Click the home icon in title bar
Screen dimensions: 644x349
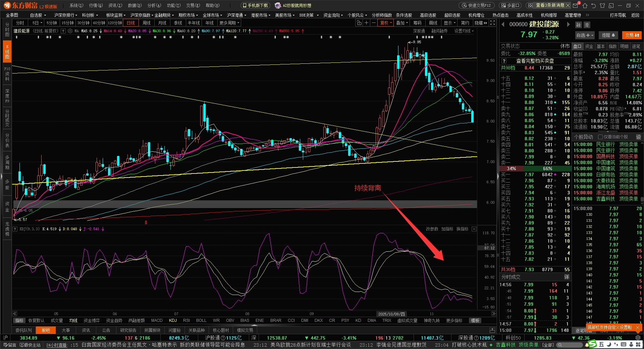tap(585, 5)
